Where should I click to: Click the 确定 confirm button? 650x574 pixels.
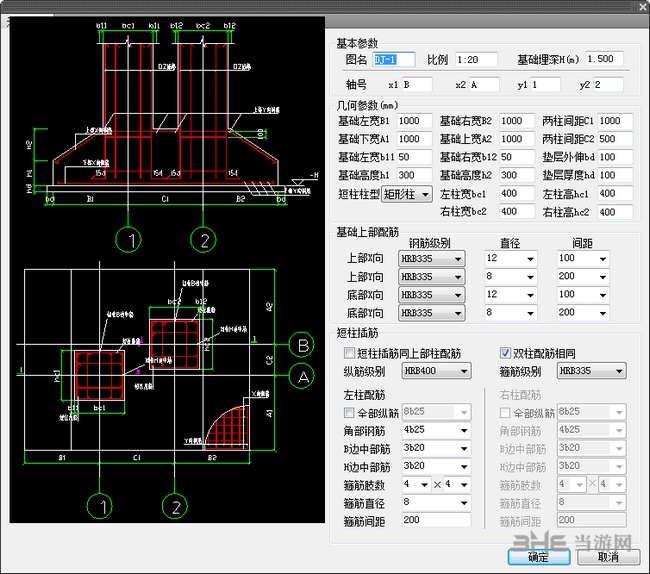538,557
